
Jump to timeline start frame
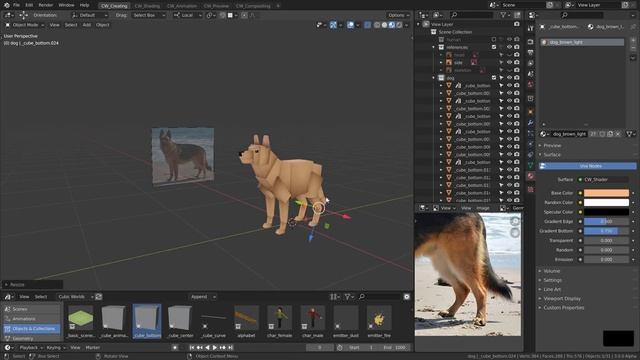pyautogui.click(x=191, y=347)
